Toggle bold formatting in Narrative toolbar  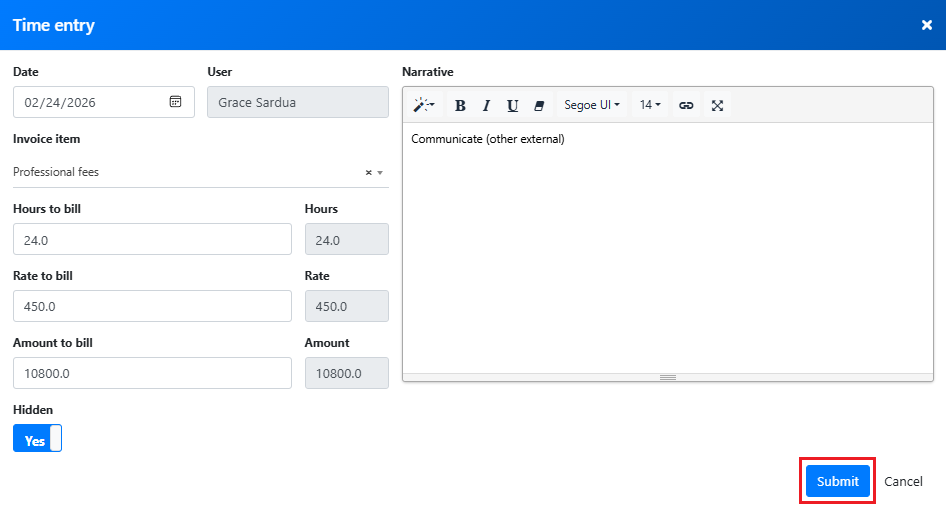pyautogui.click(x=460, y=105)
